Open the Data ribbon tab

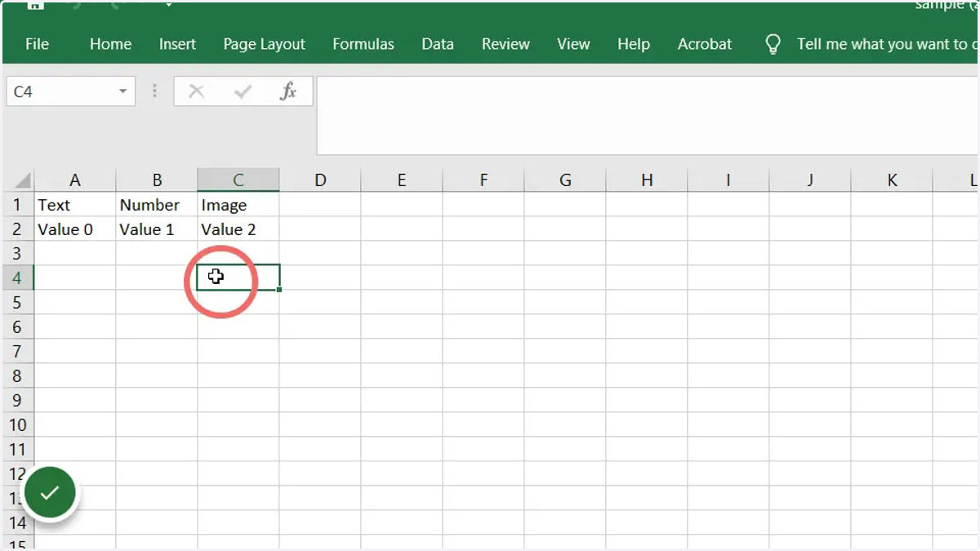[x=438, y=44]
